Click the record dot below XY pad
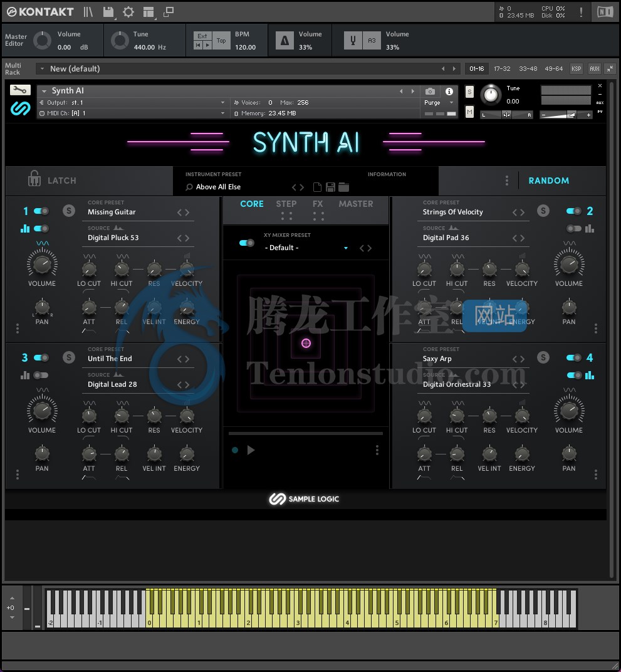The height and width of the screenshot is (672, 621). click(235, 450)
